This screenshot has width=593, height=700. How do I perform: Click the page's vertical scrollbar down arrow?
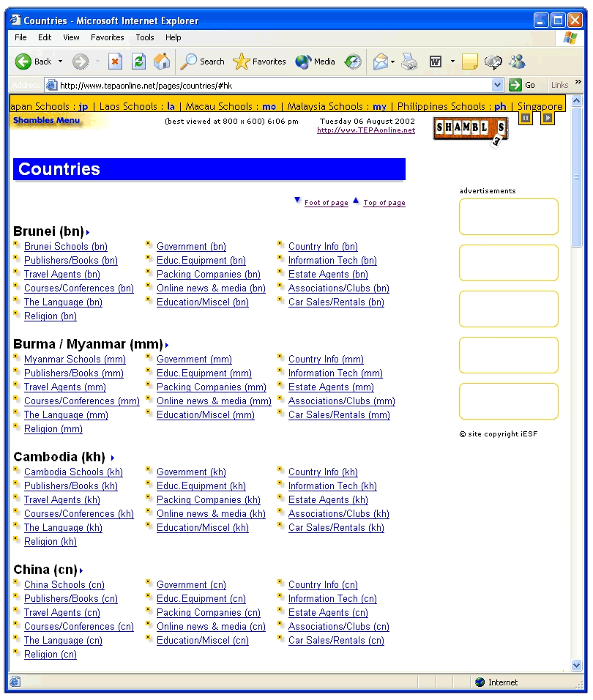(x=576, y=666)
